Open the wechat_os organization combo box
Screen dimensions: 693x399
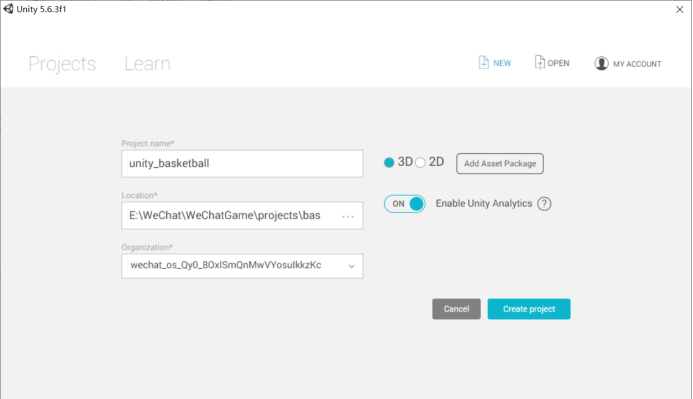tap(242, 266)
